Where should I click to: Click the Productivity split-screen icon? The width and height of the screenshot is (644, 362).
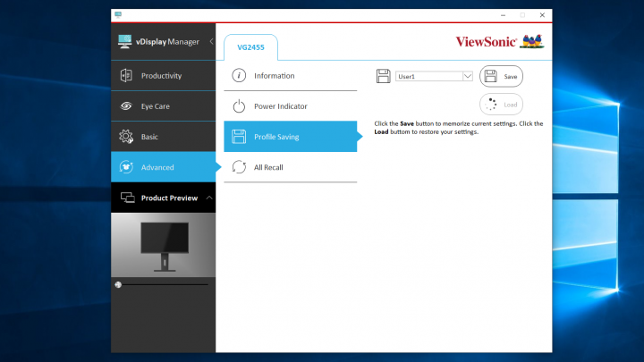(x=126, y=75)
